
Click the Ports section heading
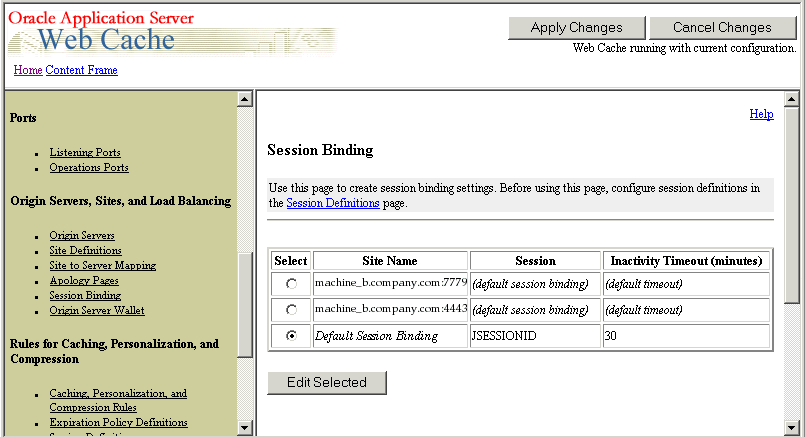click(23, 118)
